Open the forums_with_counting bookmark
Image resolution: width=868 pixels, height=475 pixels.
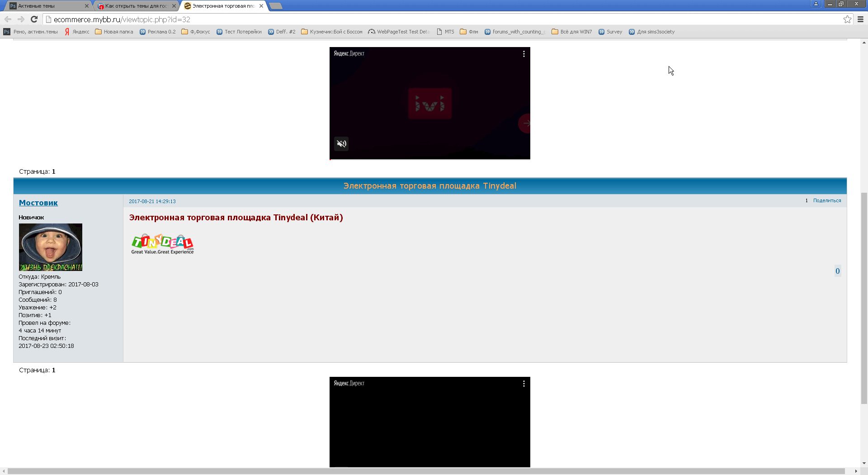514,32
